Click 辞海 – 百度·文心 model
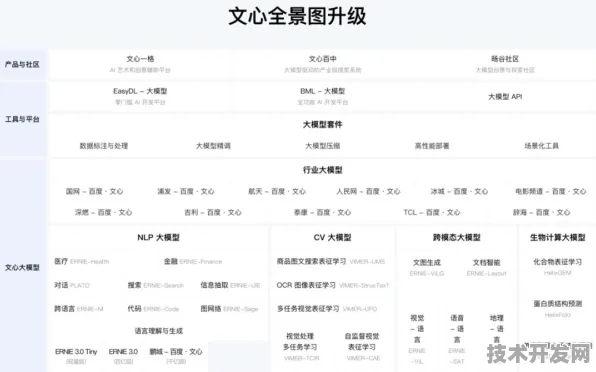The image size is (596, 372). click(x=542, y=212)
